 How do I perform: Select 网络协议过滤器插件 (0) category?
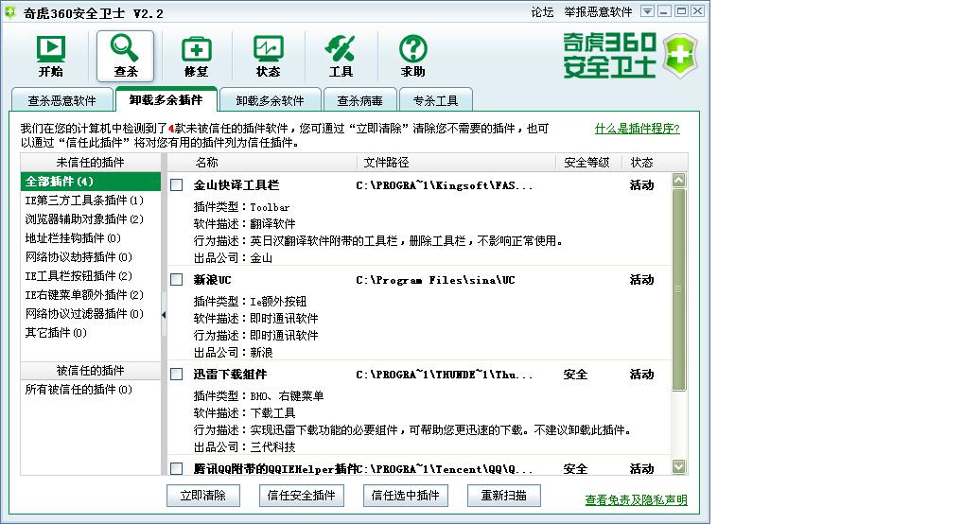pos(84,313)
